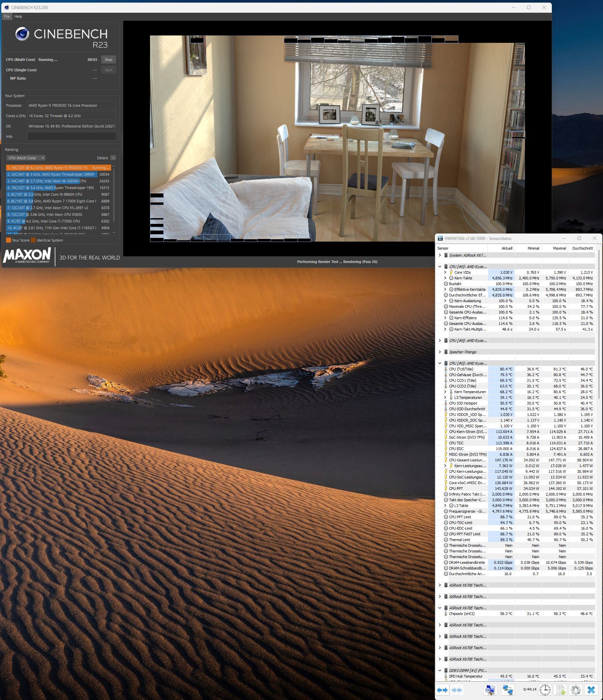The image size is (603, 700).
Task: Click into the Info input field in Cinebench
Action: click(72, 137)
